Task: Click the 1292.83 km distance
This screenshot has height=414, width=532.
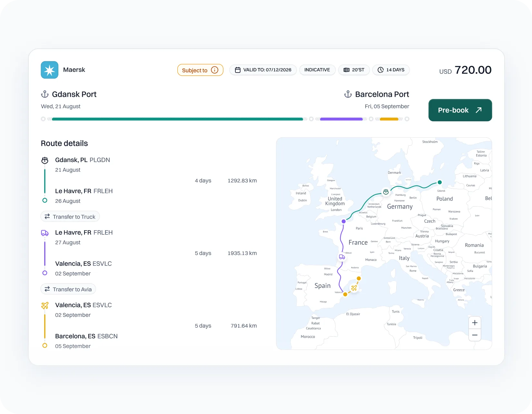Action: point(242,181)
